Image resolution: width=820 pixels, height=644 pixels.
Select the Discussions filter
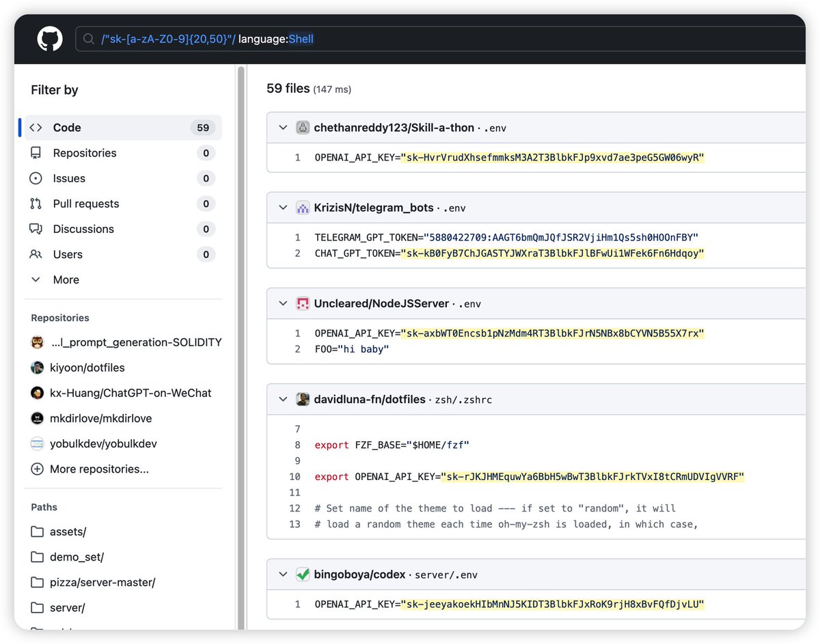[x=123, y=229]
